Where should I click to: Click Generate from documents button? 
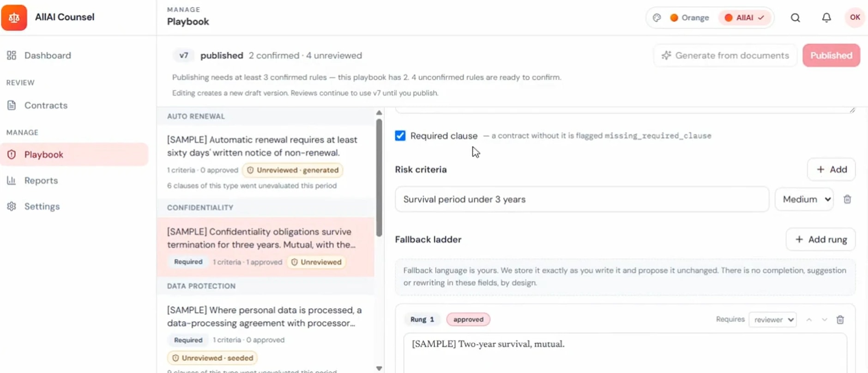click(725, 55)
